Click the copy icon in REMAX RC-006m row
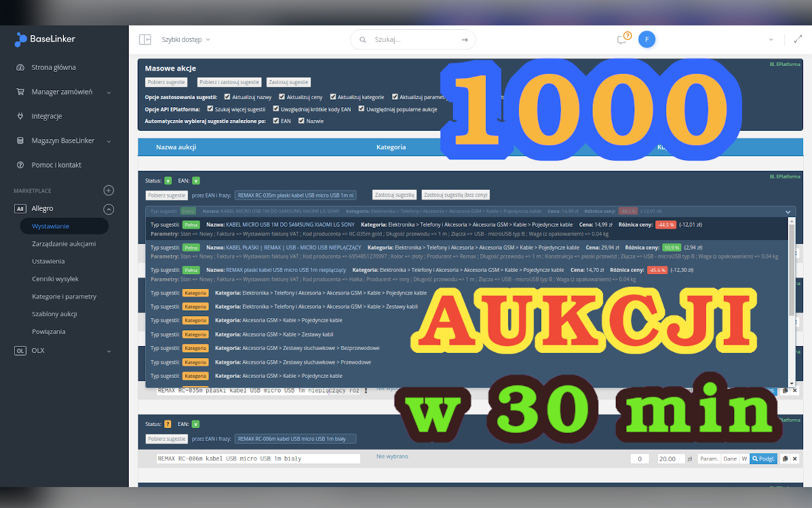Image resolution: width=812 pixels, height=508 pixels. coord(785,458)
